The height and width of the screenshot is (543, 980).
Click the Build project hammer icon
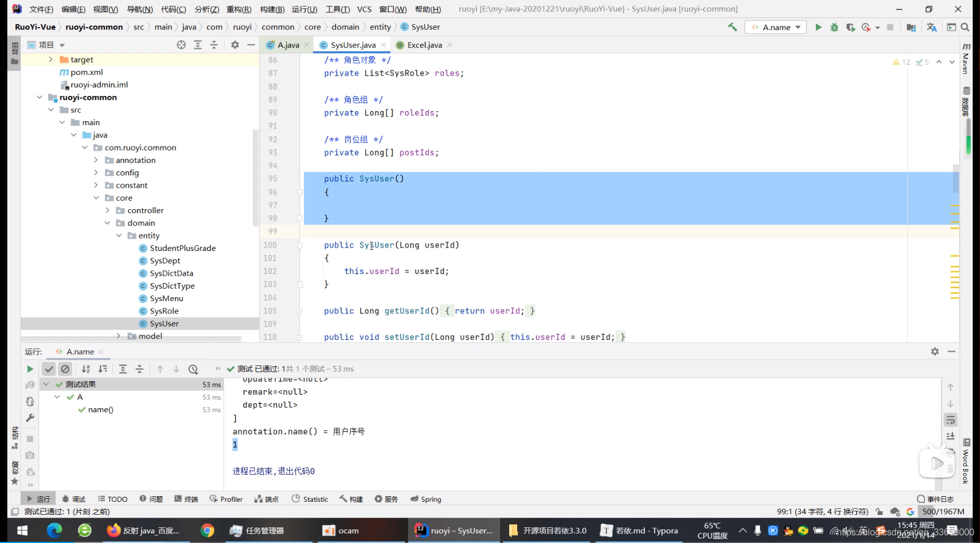click(732, 27)
